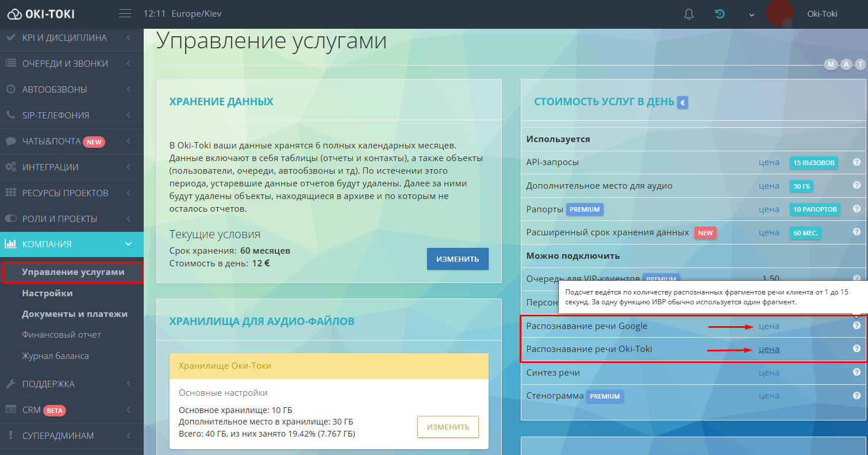Toggle the hamburger sidebar menu
Viewport: 868px width, 455px height.
pos(125,14)
